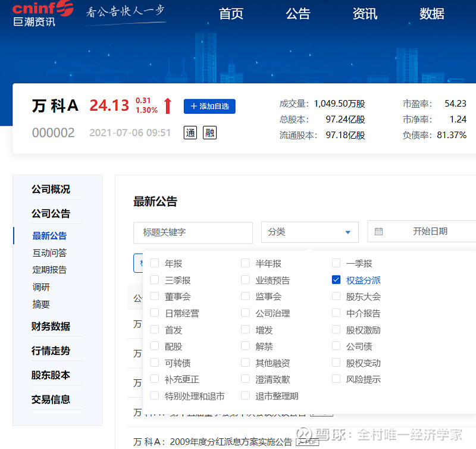This screenshot has width=476, height=449.
Task: Check the 首发 checkbox
Action: coord(155,329)
